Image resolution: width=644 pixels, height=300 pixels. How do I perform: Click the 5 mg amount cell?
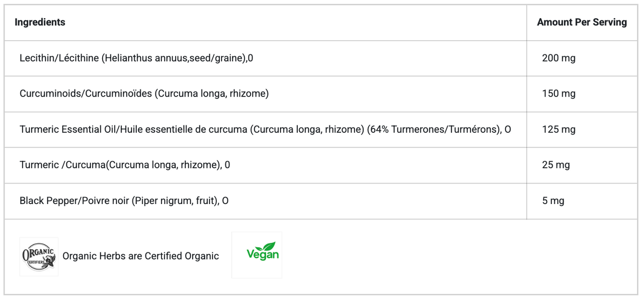pyautogui.click(x=553, y=201)
